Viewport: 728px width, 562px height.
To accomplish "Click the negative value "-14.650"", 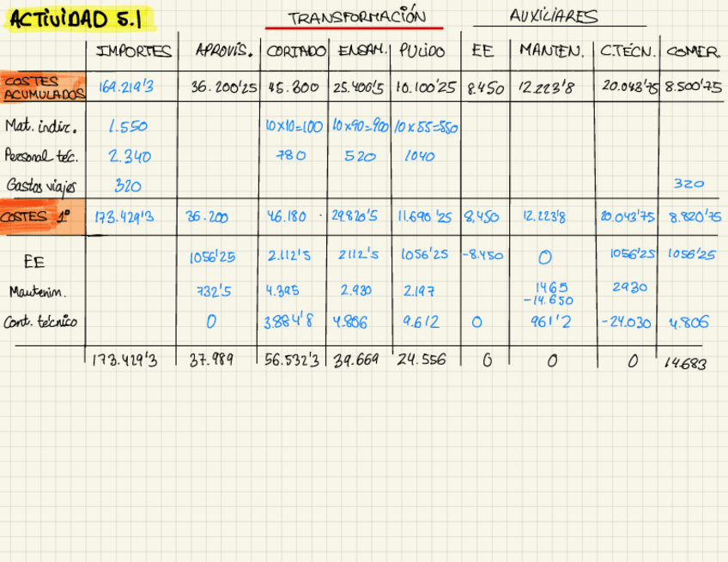I will point(549,300).
